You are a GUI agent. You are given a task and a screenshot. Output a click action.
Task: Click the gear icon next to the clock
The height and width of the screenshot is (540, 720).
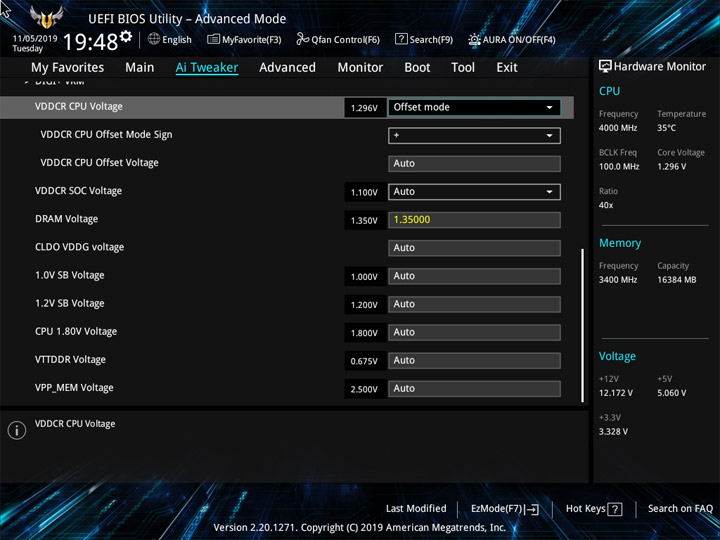tap(126, 36)
